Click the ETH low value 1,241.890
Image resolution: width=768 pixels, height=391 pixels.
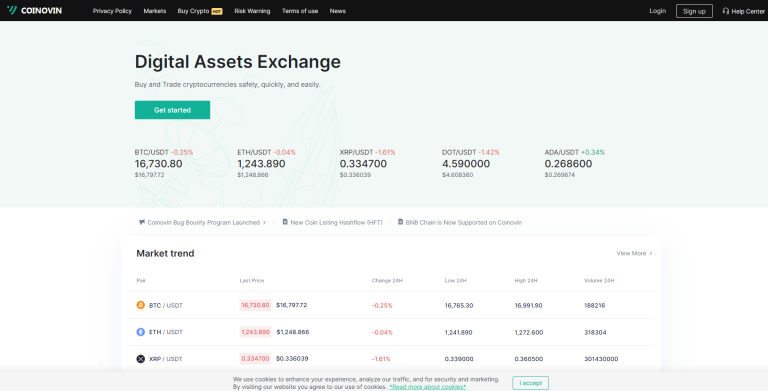click(458, 332)
